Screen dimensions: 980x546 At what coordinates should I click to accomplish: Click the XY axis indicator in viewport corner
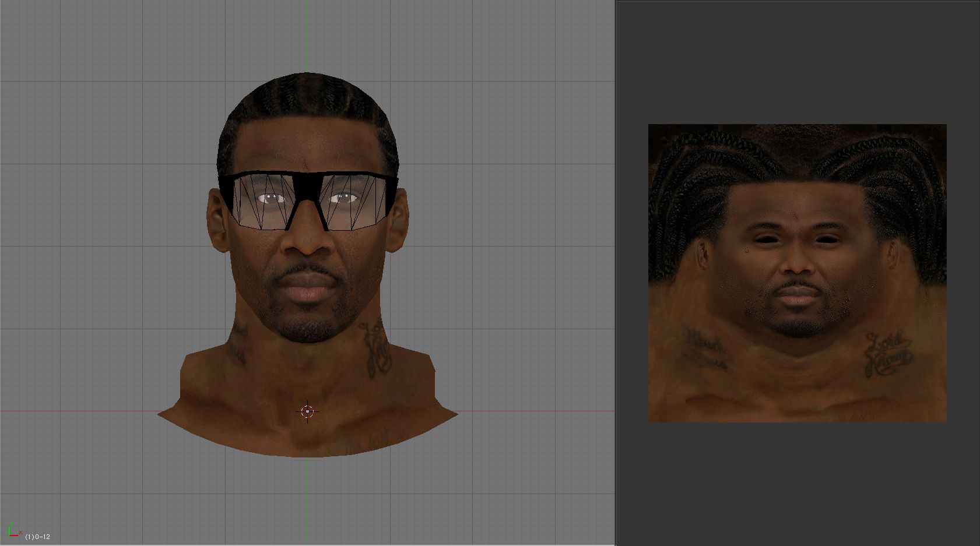13,530
